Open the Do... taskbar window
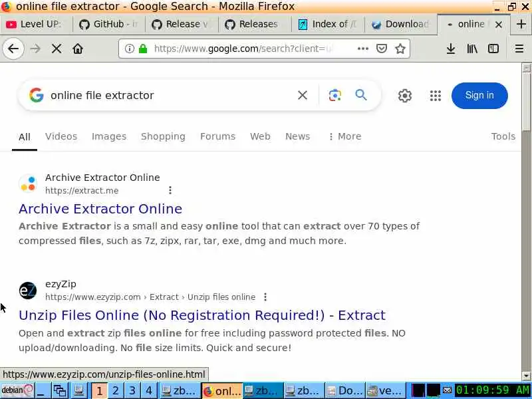The height and width of the screenshot is (399, 532). pos(345,390)
